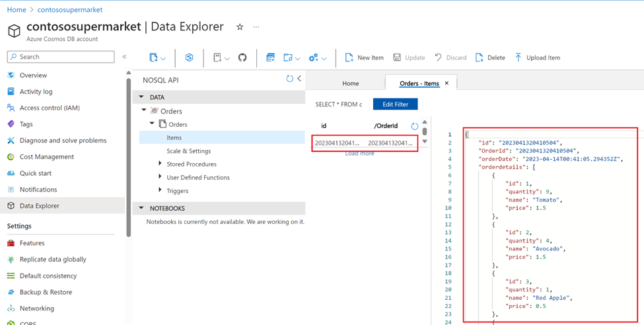Collapse the Orders database node
The width and height of the screenshot is (644, 325).
click(144, 110)
